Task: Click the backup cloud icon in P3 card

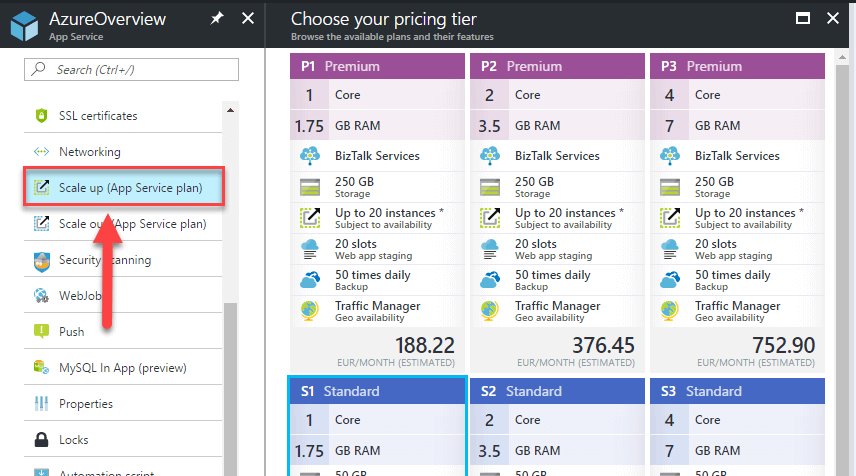Action: pos(670,280)
